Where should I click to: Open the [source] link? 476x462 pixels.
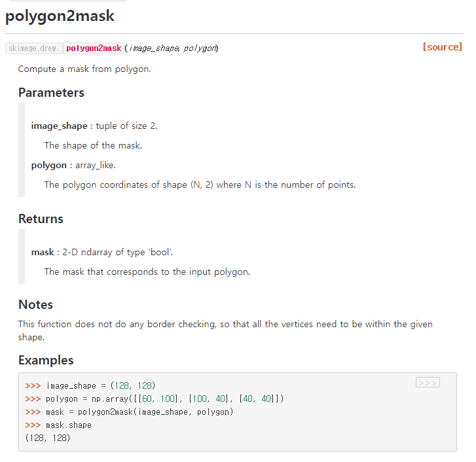(x=443, y=47)
